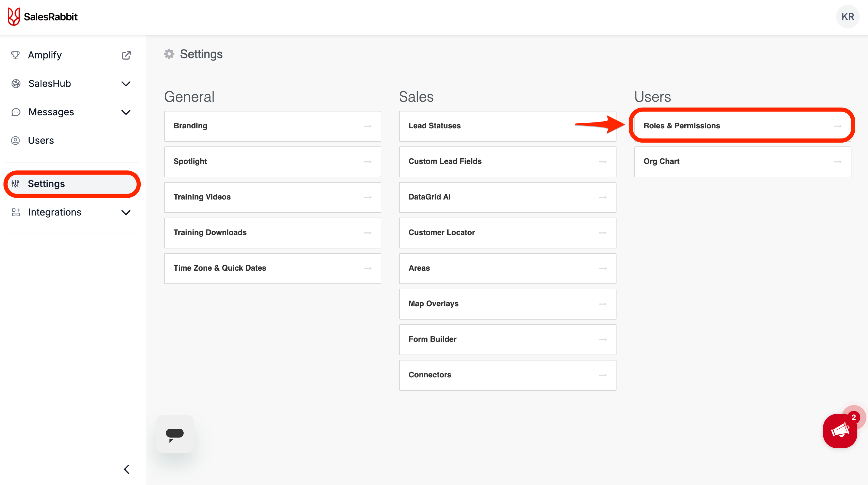Image resolution: width=868 pixels, height=485 pixels.
Task: Open the KR user avatar menu
Action: [x=848, y=17]
